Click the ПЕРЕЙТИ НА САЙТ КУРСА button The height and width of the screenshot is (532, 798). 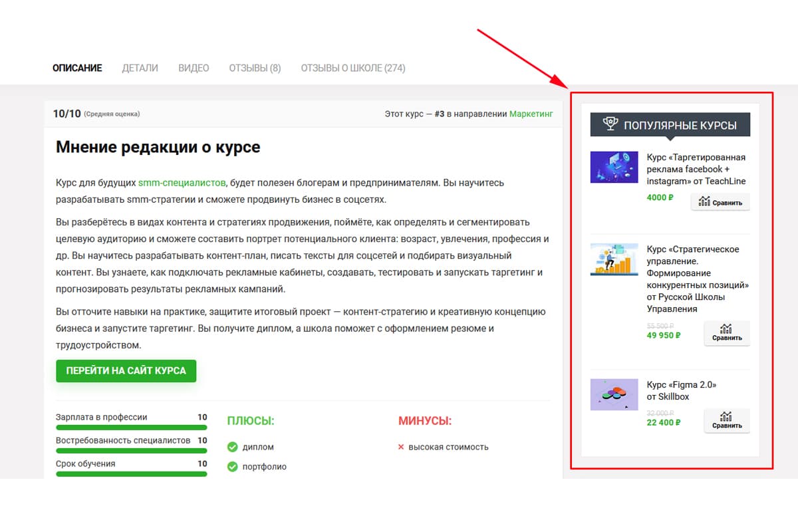point(126,370)
